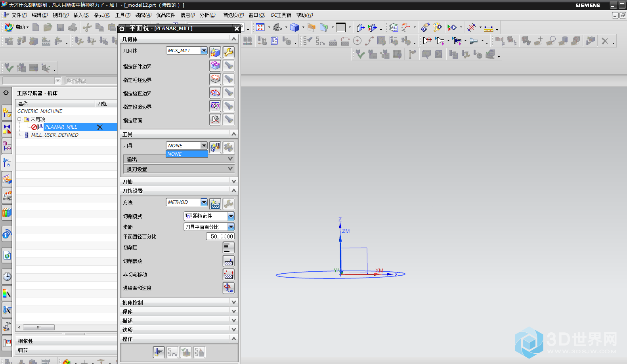Click the navigator horizontal scrollbar
The width and height of the screenshot is (627, 364).
[38, 327]
